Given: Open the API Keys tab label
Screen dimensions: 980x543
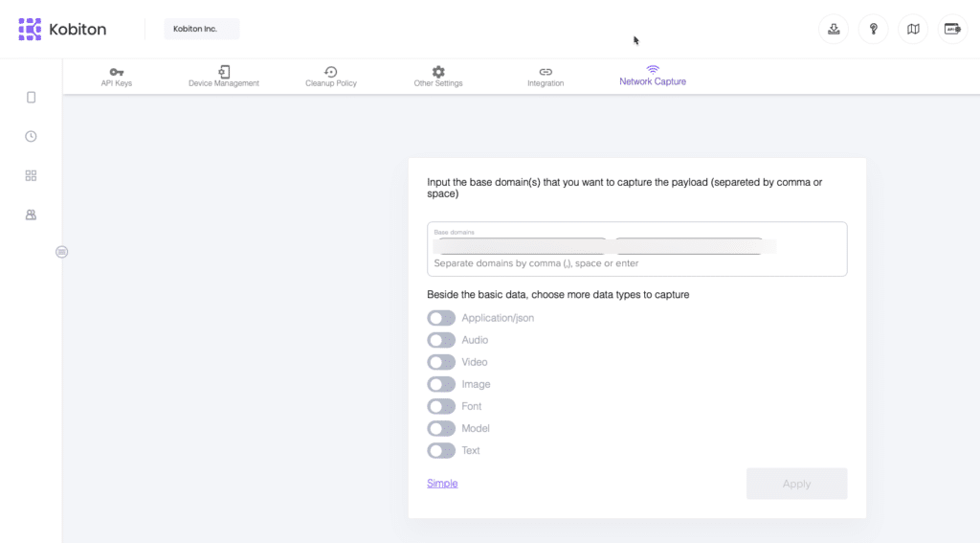Looking at the screenshot, I should pyautogui.click(x=117, y=83).
